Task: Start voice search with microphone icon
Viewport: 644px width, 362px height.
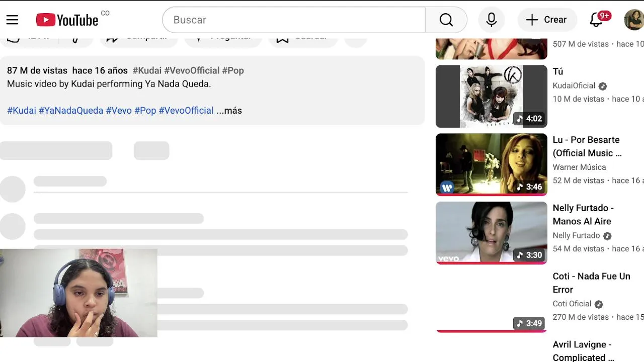Action: tap(492, 20)
